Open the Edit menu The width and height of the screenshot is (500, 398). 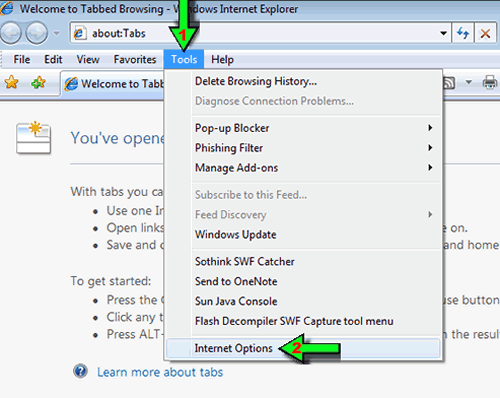pyautogui.click(x=53, y=59)
